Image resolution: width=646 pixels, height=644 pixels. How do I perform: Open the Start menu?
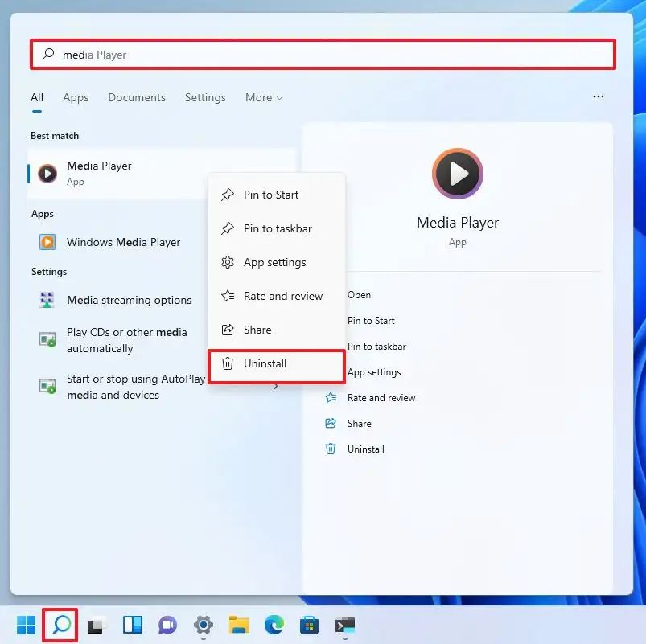[25, 625]
